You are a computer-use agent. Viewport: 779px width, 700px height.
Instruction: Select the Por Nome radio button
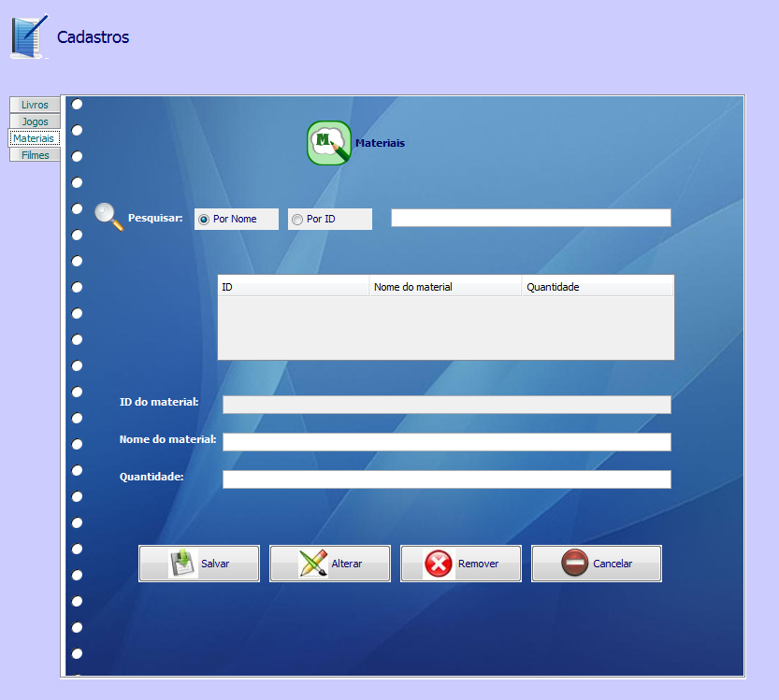pyautogui.click(x=204, y=220)
